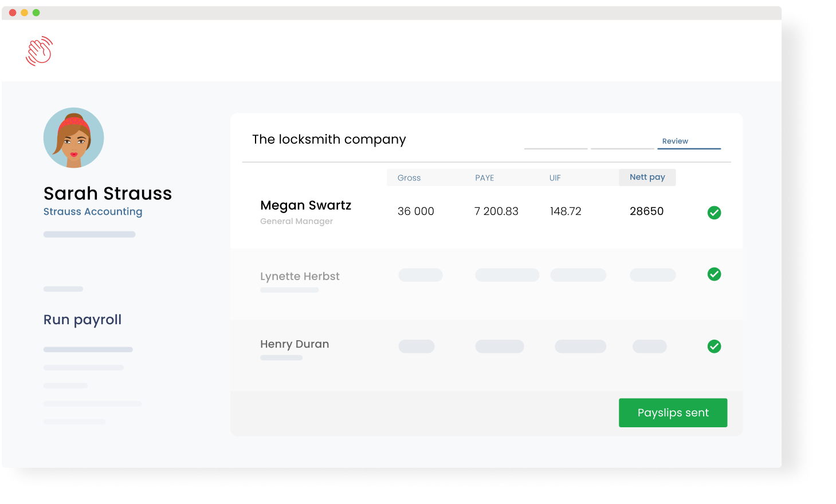
Task: Open Megan Swartz employee row
Action: 486,212
